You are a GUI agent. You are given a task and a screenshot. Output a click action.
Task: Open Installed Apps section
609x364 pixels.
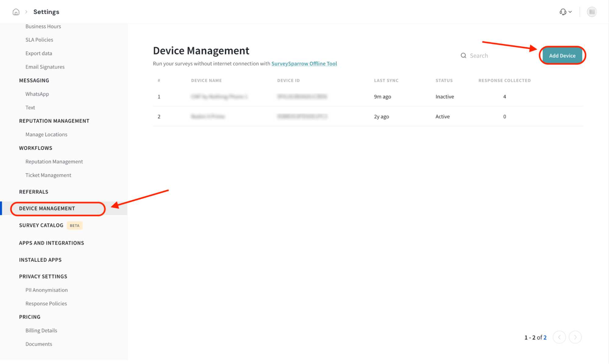pos(40,260)
